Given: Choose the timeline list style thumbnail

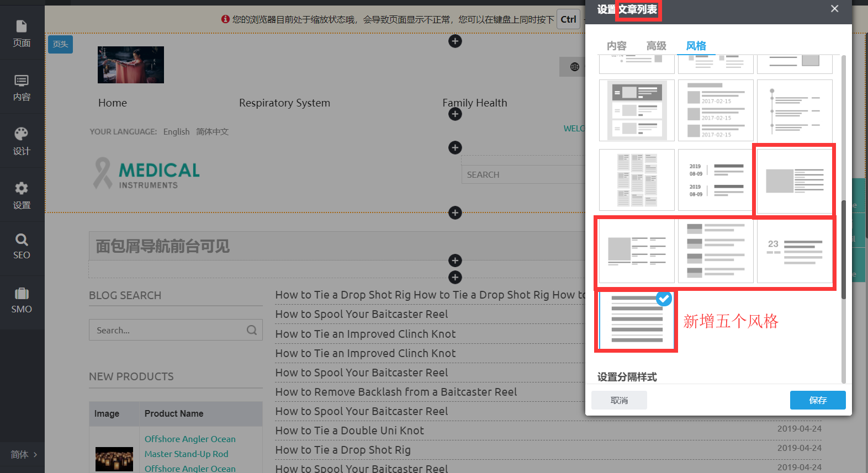Looking at the screenshot, I should pos(794,110).
